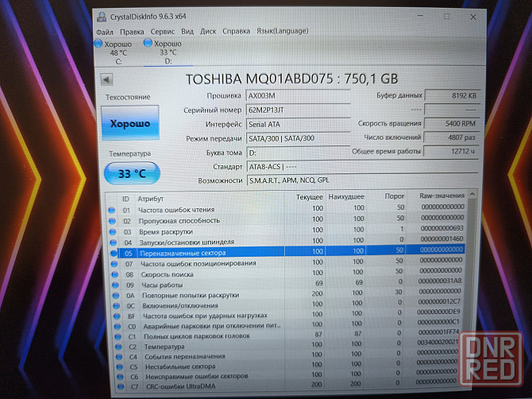Click status circle for Температура row

click(112, 347)
